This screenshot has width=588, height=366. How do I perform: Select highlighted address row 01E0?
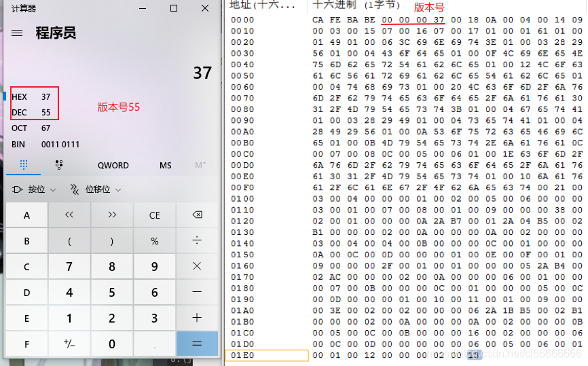coord(267,355)
